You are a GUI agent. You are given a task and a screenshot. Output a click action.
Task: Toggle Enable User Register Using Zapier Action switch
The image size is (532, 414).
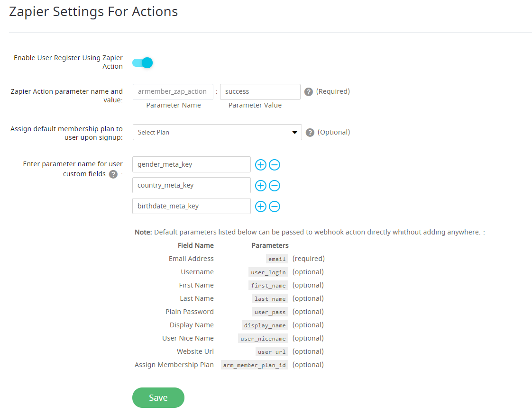[x=143, y=63]
